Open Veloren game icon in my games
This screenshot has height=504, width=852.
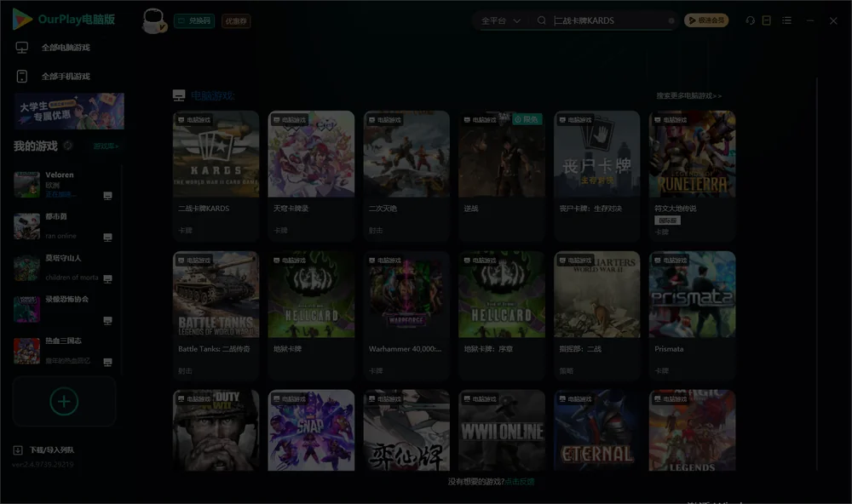[x=26, y=185]
